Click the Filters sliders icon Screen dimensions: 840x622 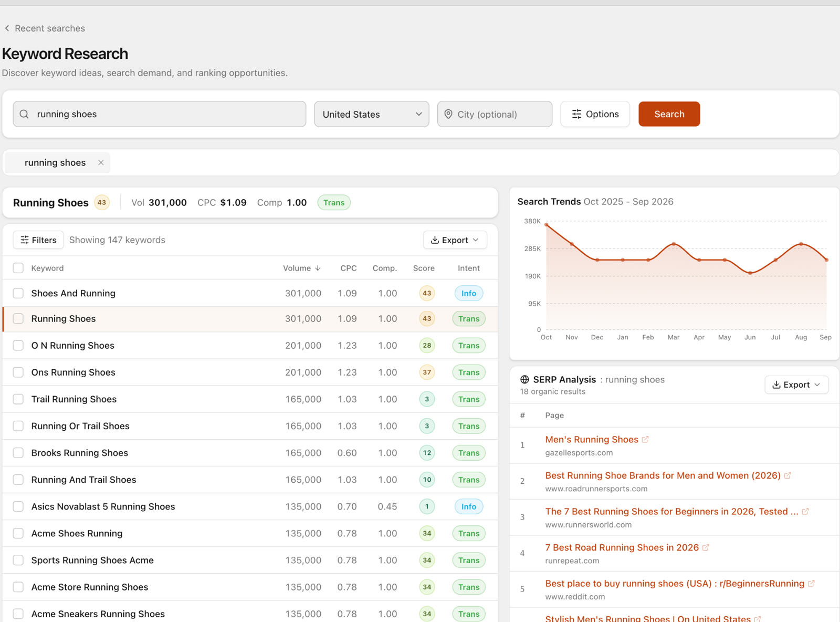click(25, 240)
